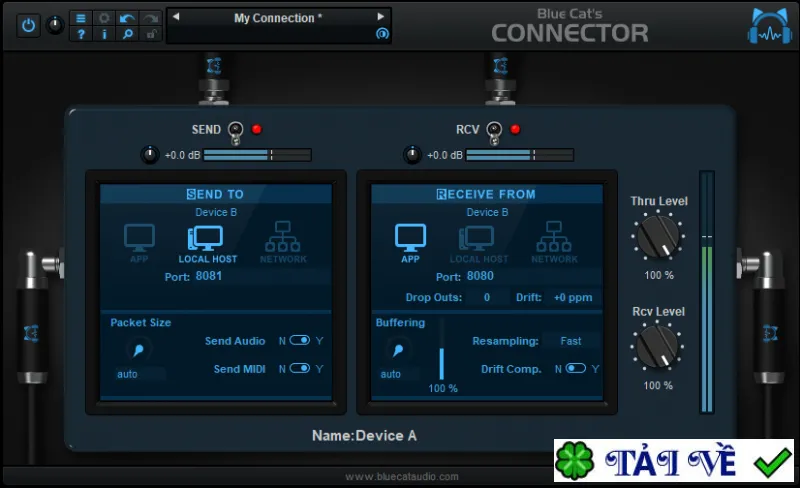Toggle the Drift Comp. switch
This screenshot has height=488, width=800.
[576, 369]
